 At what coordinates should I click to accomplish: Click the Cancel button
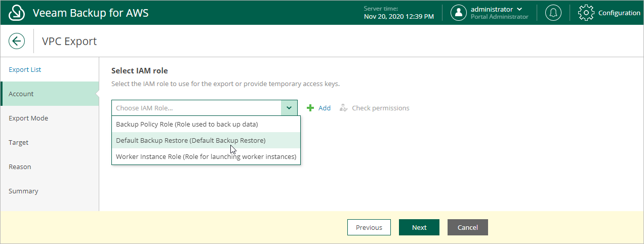[x=468, y=227]
